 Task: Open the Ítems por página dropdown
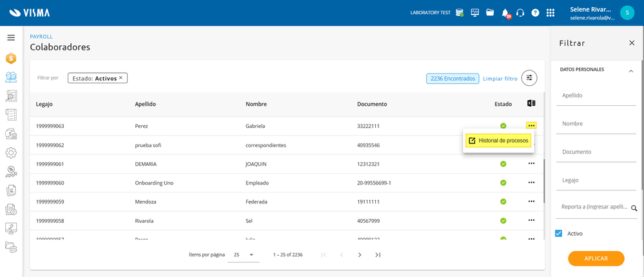point(244,255)
